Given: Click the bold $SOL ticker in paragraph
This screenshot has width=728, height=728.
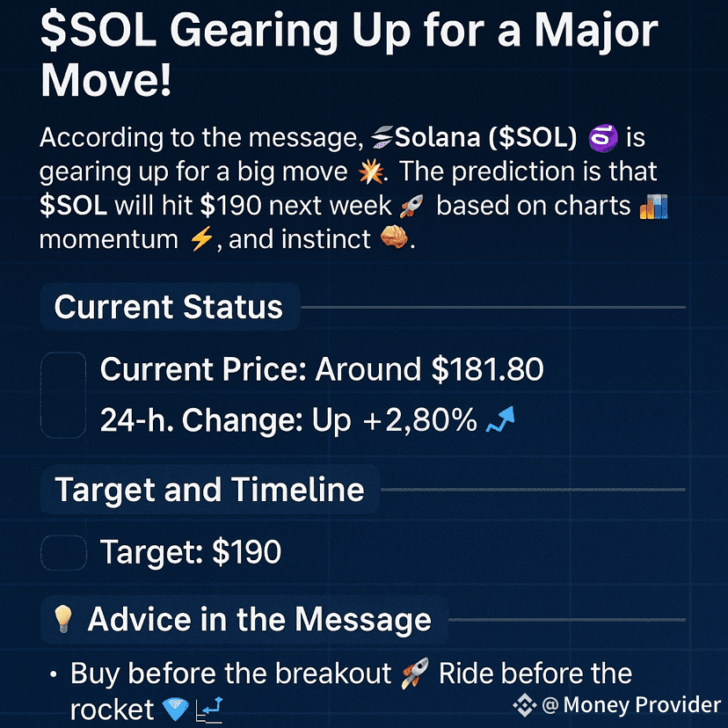Looking at the screenshot, I should (73, 206).
